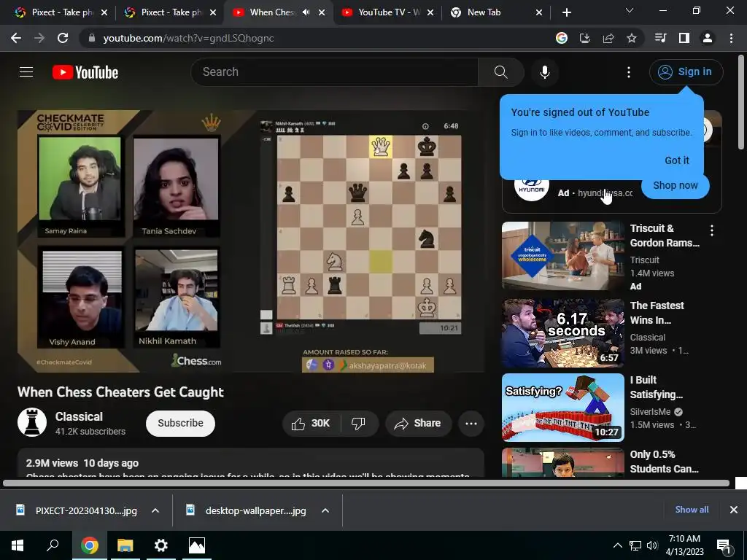
Task: Open options for Triscuit ad card
Action: (712, 231)
